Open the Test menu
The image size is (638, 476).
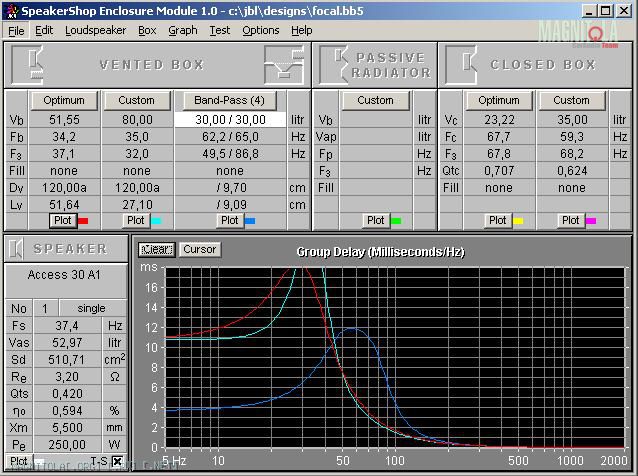tap(220, 31)
